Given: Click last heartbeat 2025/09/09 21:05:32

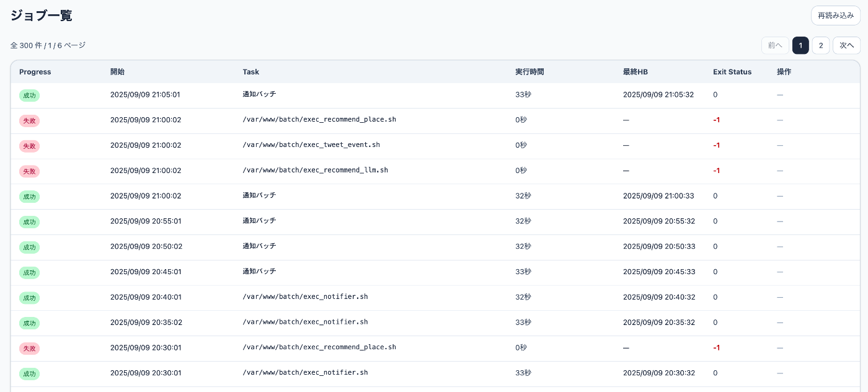Looking at the screenshot, I should click(658, 94).
